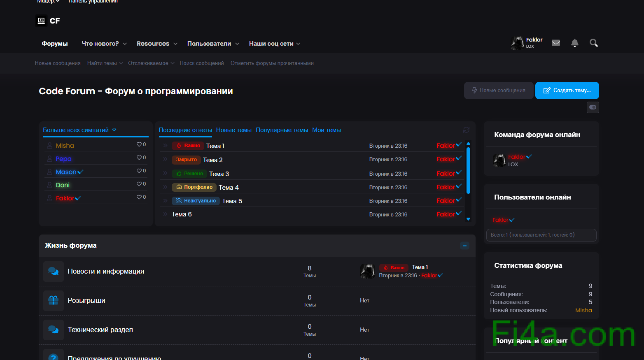The height and width of the screenshot is (360, 644).
Task: Open the Отметить форумы прочитанными link
Action: tap(272, 63)
